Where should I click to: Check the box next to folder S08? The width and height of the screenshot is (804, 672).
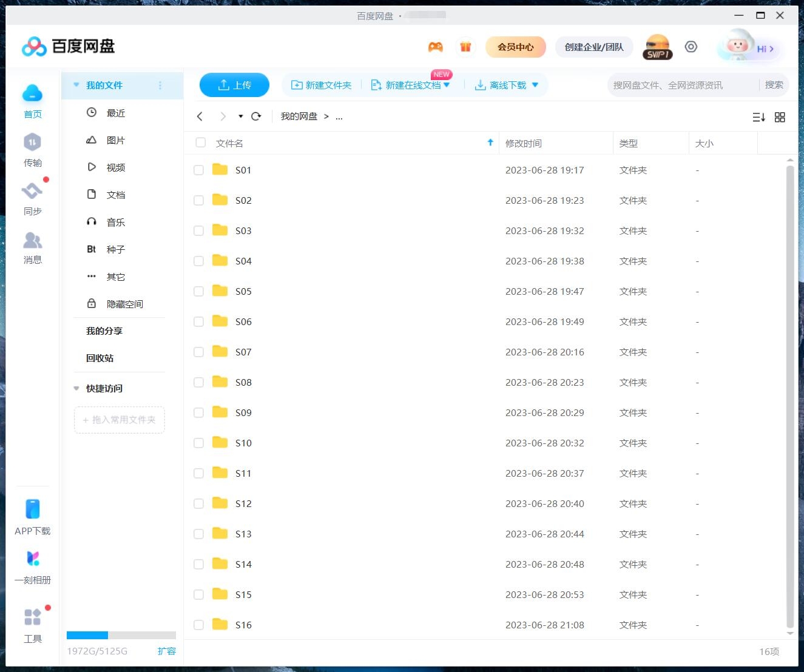coord(198,383)
